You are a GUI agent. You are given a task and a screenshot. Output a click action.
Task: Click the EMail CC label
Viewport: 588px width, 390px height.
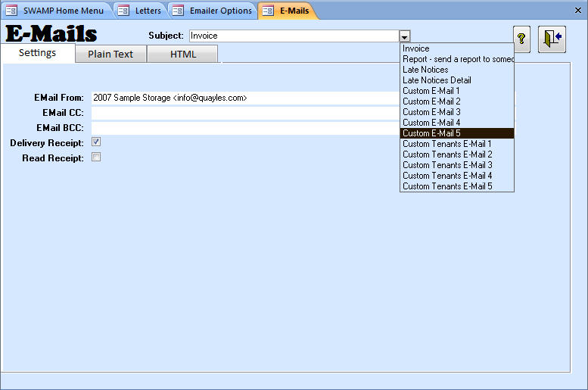(63, 113)
